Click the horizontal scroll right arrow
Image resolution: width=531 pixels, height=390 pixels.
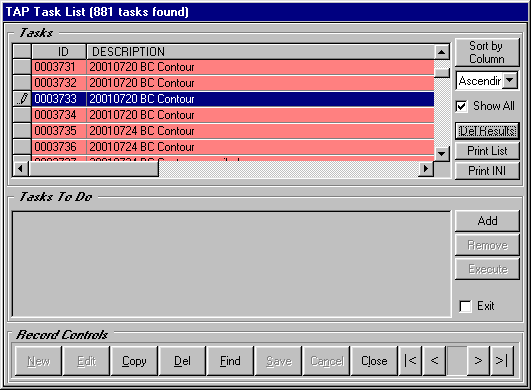[426, 169]
